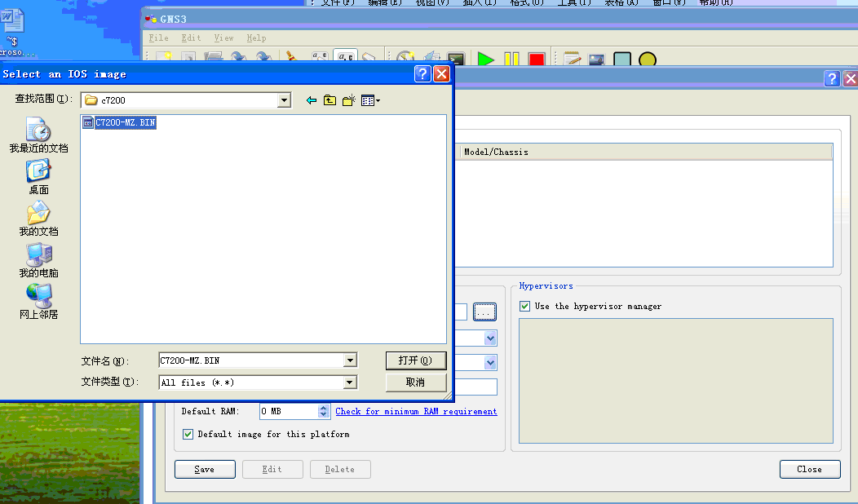The height and width of the screenshot is (504, 858).
Task: Open the upper dropdown below the browse button
Action: click(x=490, y=338)
